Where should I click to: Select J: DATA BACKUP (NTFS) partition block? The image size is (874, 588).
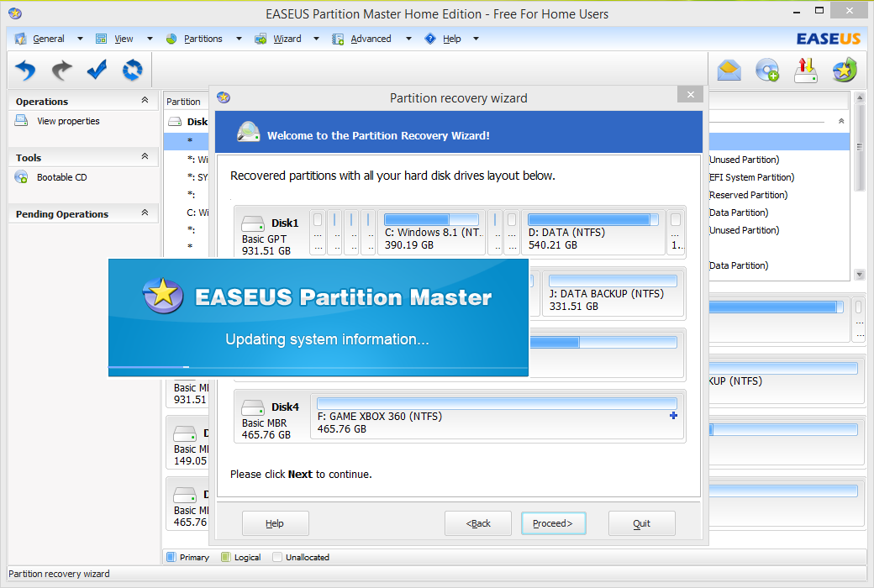point(613,294)
